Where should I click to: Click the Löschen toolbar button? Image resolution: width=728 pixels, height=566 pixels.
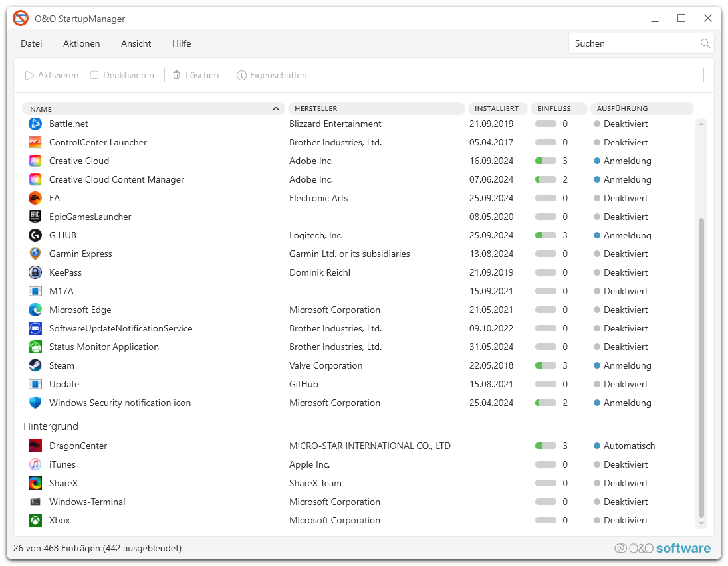pyautogui.click(x=196, y=75)
